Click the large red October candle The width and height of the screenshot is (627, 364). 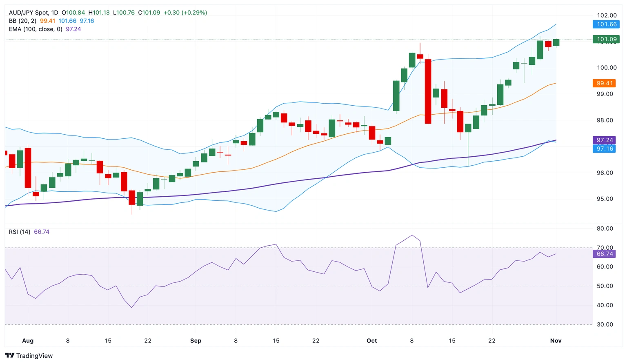click(428, 92)
